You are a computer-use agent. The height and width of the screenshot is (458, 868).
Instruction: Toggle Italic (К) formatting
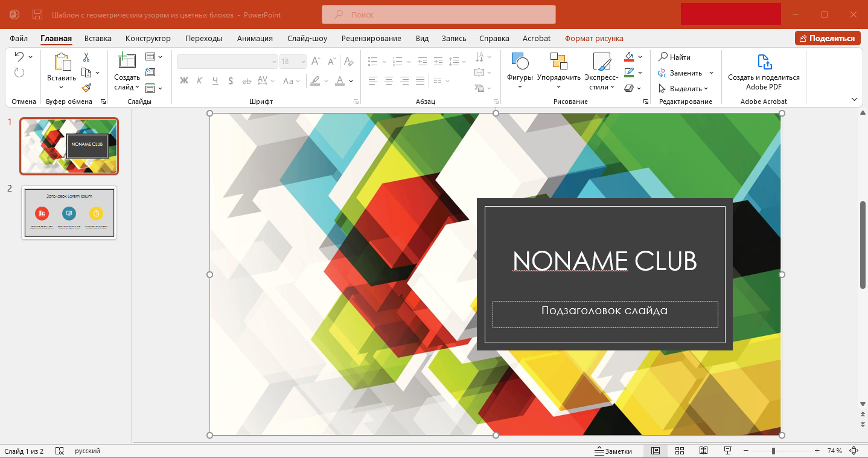coord(199,81)
